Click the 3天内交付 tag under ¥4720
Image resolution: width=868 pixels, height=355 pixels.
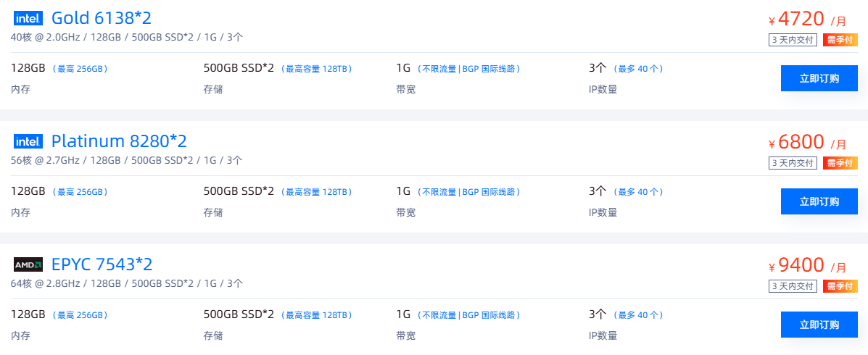(x=793, y=40)
